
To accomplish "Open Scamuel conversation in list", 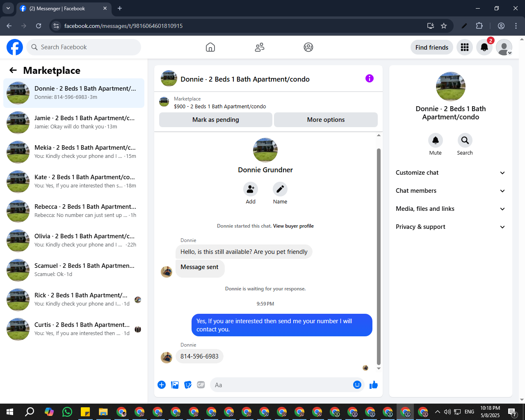I will coord(74,270).
